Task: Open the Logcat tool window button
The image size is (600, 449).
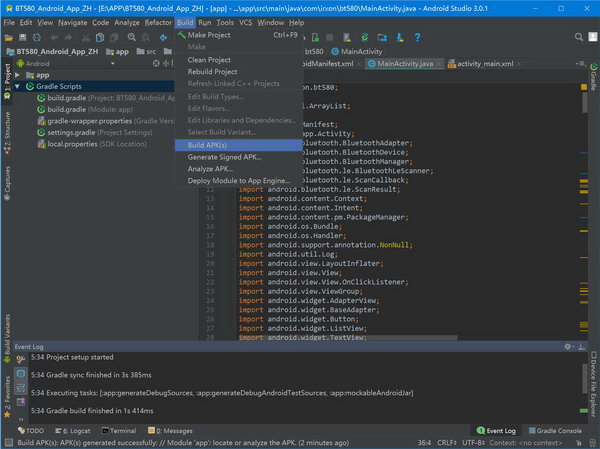Action: click(x=72, y=431)
